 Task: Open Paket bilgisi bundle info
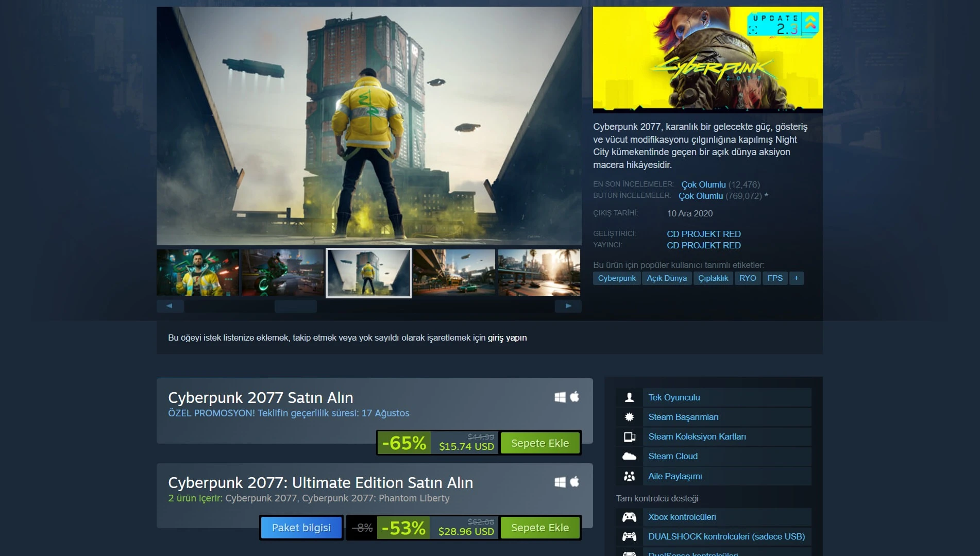[301, 528]
